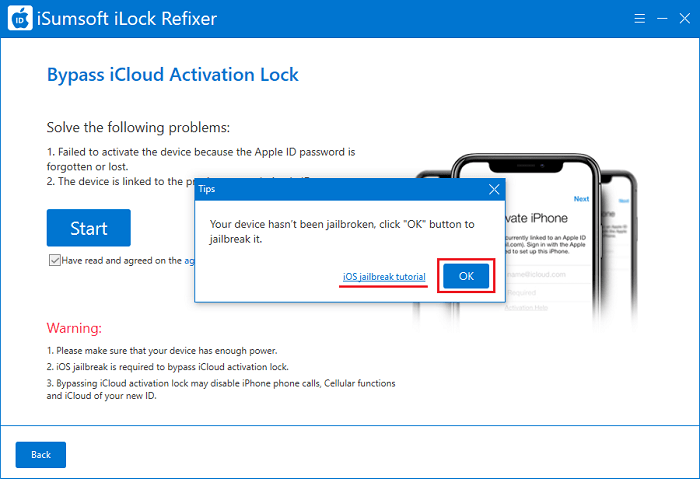
Task: Close the Tips dialog with X
Action: point(494,189)
